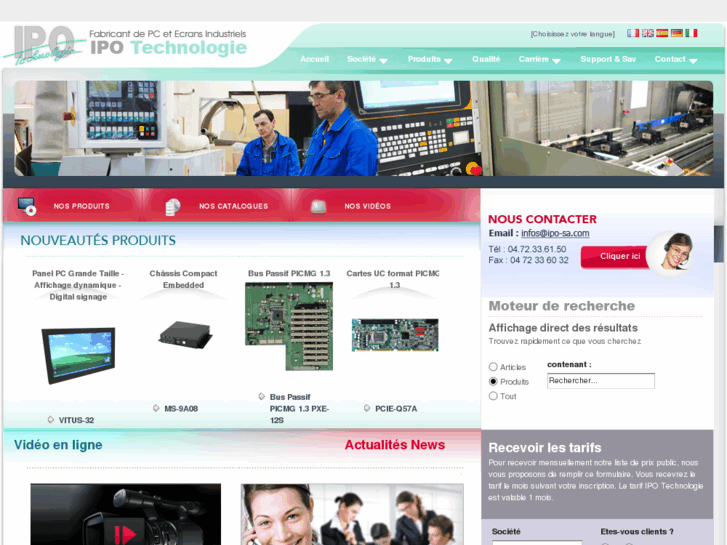Open the Nos Catalogues tab

[234, 206]
